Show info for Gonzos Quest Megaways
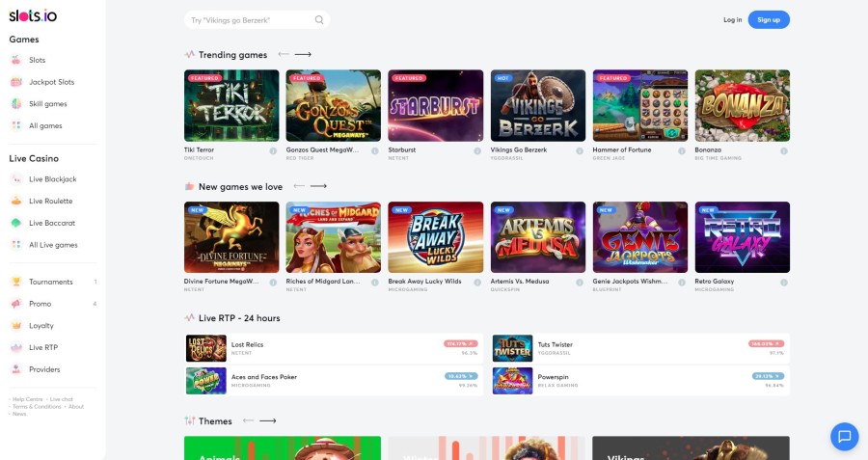 click(375, 151)
